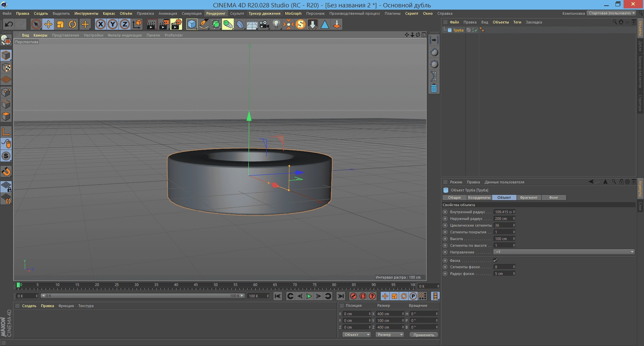Switch to Polygons mode
The image size is (644, 346).
(6, 116)
